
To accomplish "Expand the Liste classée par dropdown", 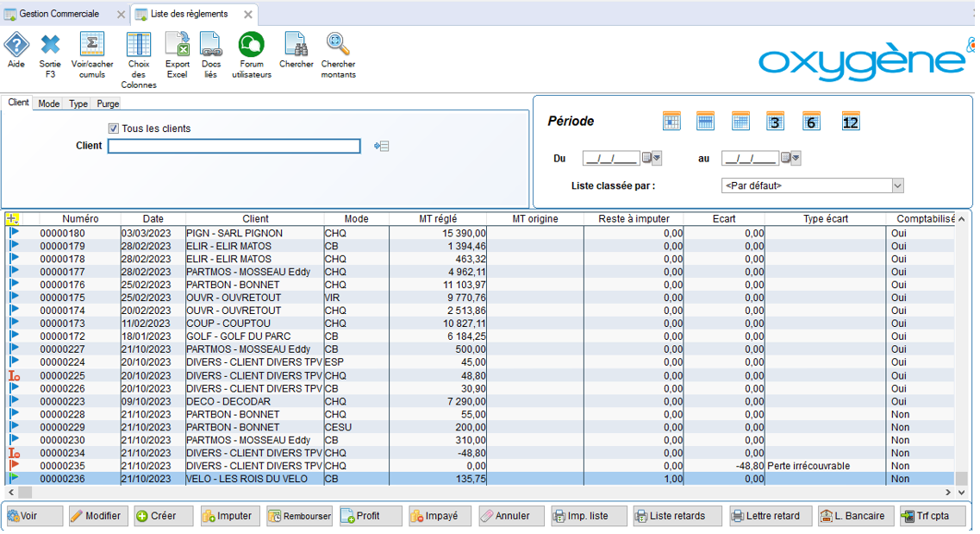I will click(897, 185).
